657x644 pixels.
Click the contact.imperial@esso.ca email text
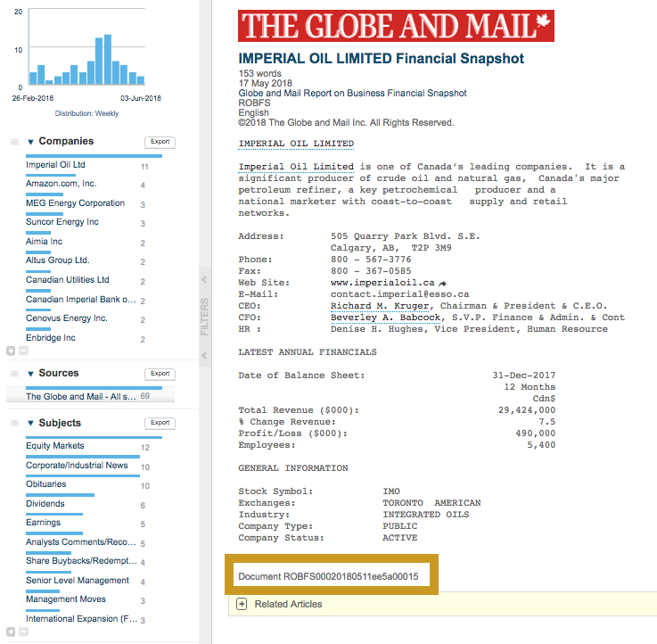(399, 294)
